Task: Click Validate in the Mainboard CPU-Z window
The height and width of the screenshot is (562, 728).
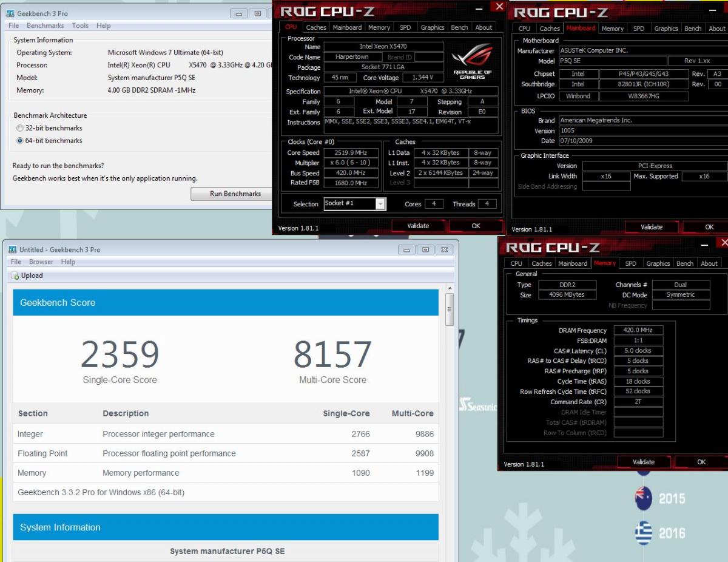Action: tap(652, 227)
